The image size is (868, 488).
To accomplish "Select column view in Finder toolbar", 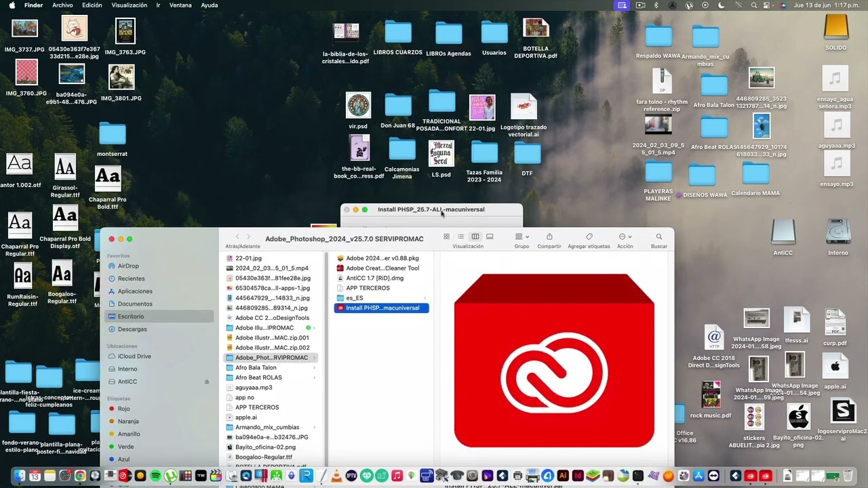I will click(x=475, y=237).
